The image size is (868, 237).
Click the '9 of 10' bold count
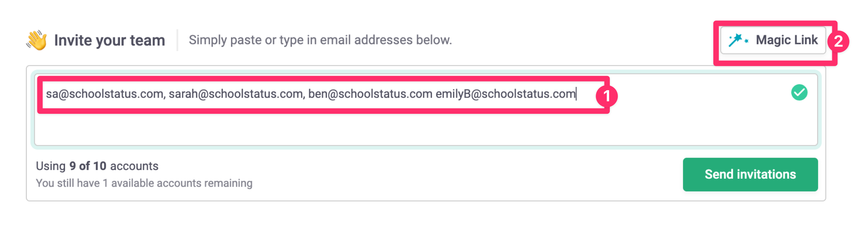click(x=88, y=166)
